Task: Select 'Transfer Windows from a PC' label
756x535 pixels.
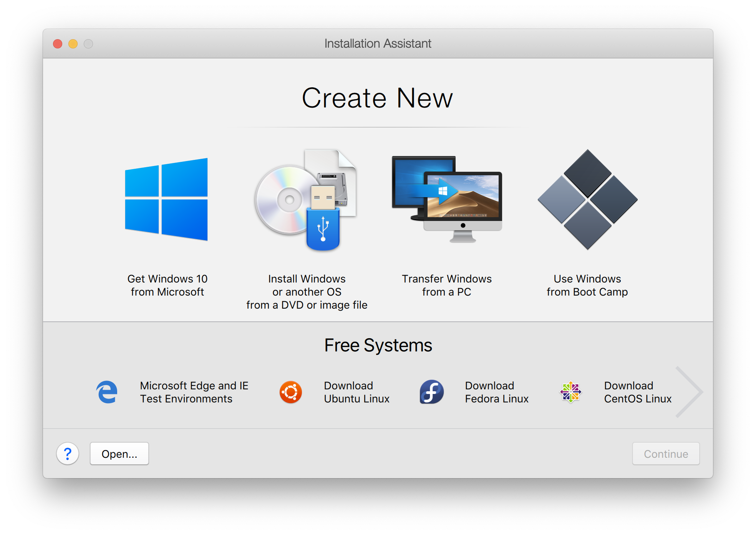Action: click(x=447, y=285)
